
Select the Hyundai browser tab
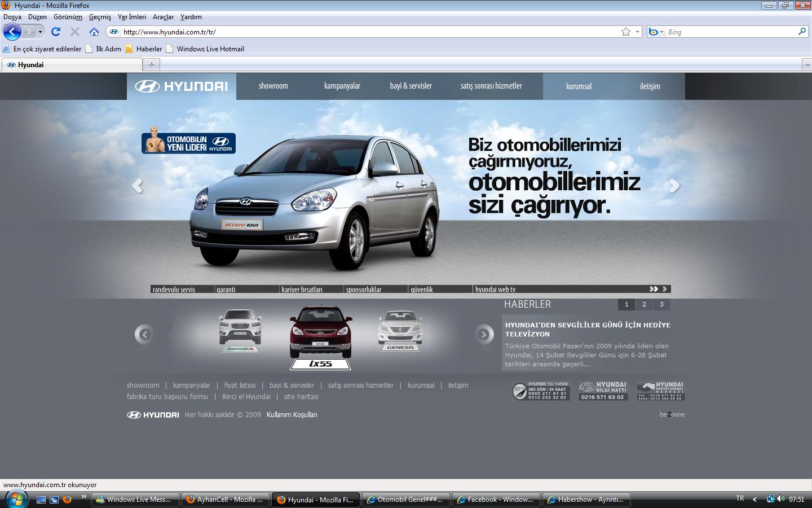(x=71, y=65)
